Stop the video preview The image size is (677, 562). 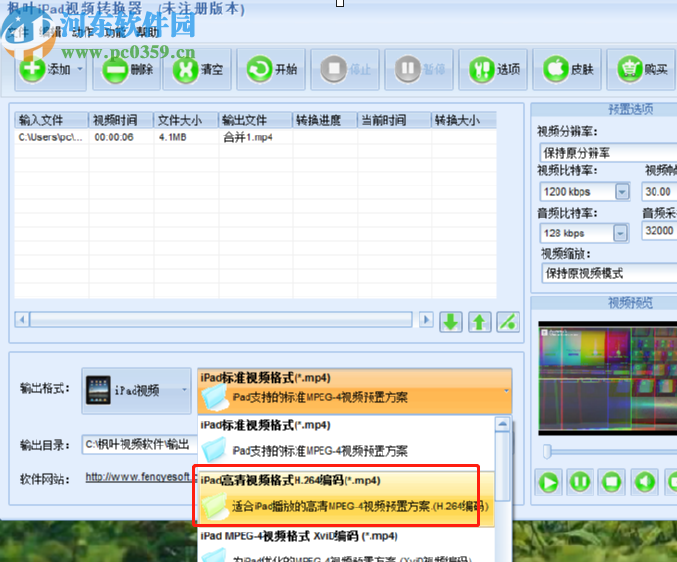click(x=611, y=482)
